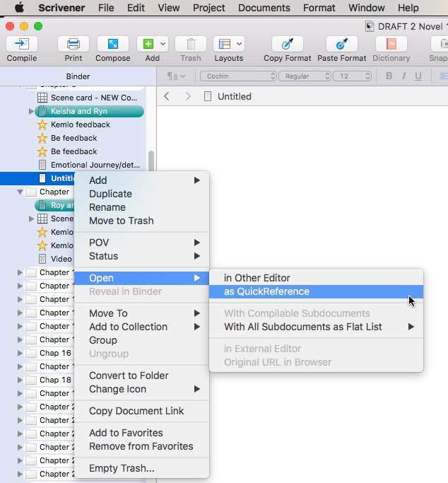
Task: Open the Documents menu in menu bar
Action: 264,8
